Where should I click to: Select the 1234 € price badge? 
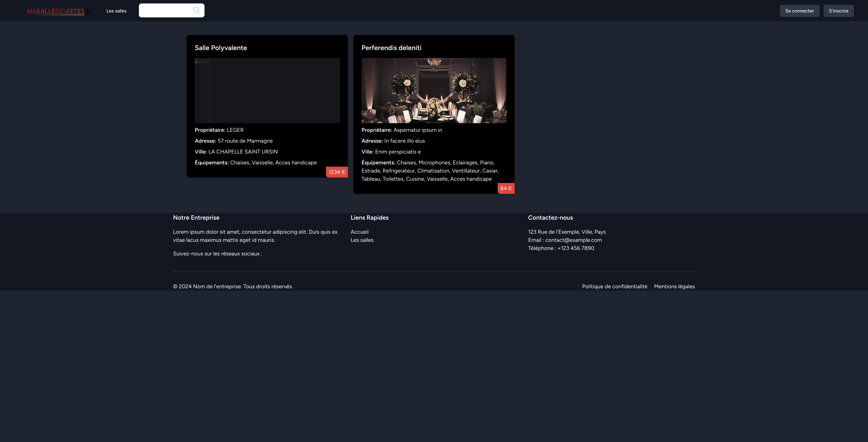pyautogui.click(x=337, y=172)
